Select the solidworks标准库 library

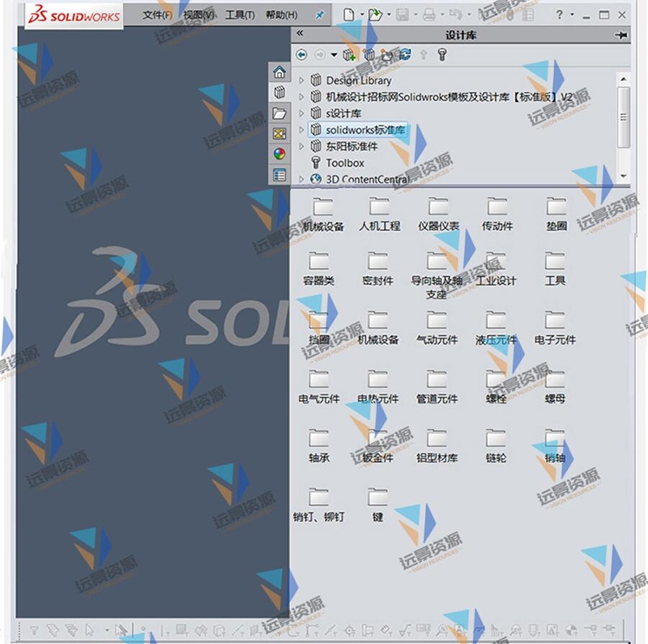pos(358,130)
